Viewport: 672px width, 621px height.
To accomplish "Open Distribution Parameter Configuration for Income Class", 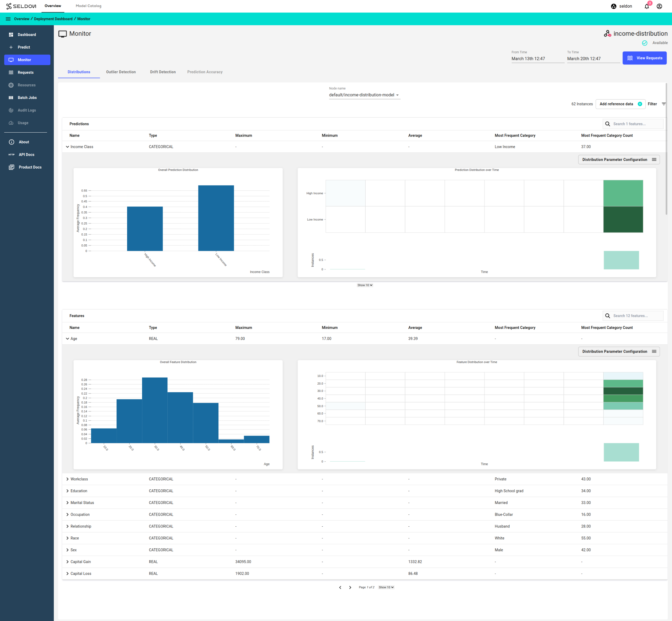I will click(x=619, y=160).
